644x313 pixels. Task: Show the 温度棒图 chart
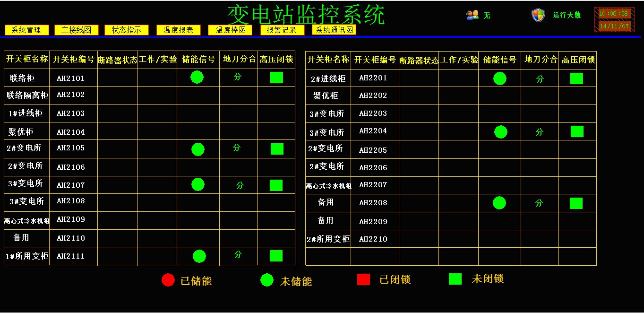coord(230,30)
